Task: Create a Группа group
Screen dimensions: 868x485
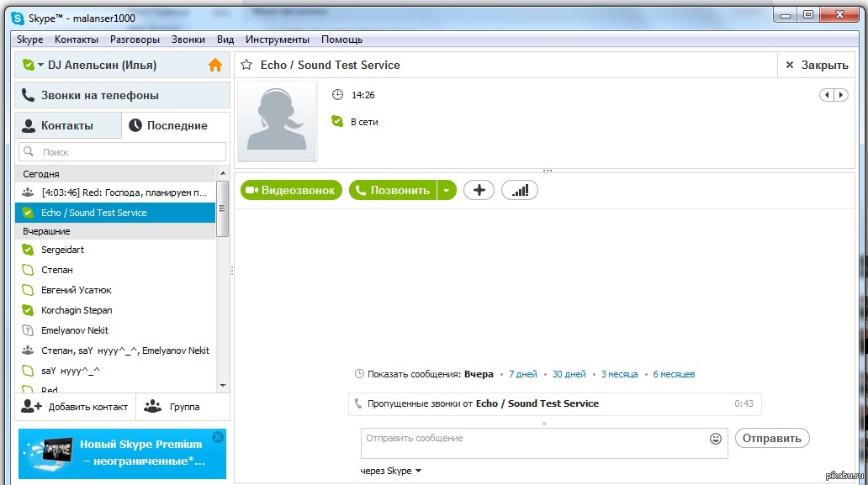Action: point(183,407)
